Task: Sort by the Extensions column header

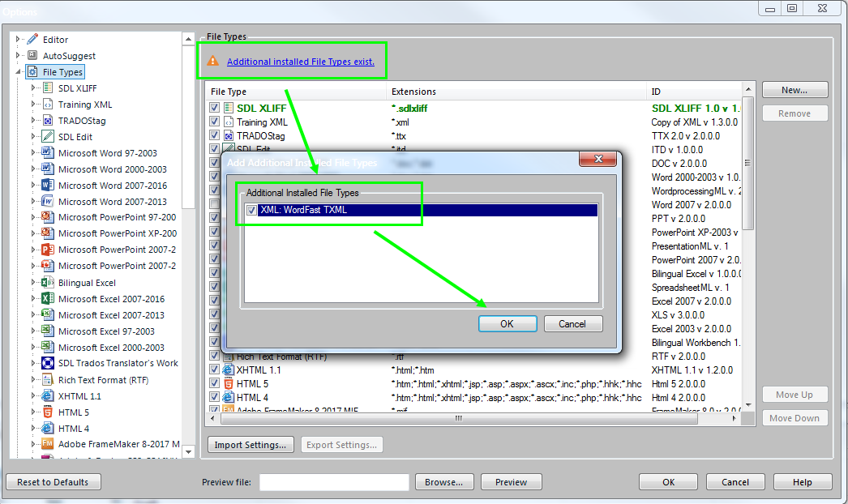Action: 516,92
